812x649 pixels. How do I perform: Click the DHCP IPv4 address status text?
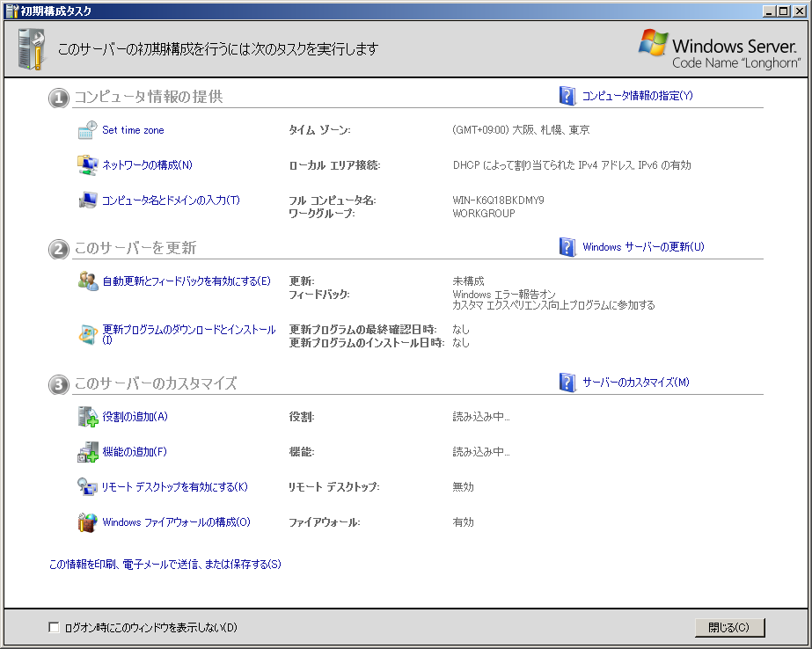click(572, 165)
